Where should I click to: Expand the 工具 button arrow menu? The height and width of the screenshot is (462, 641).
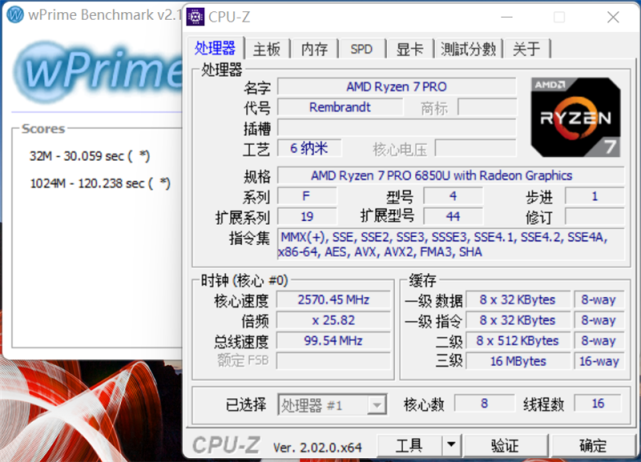point(451,444)
